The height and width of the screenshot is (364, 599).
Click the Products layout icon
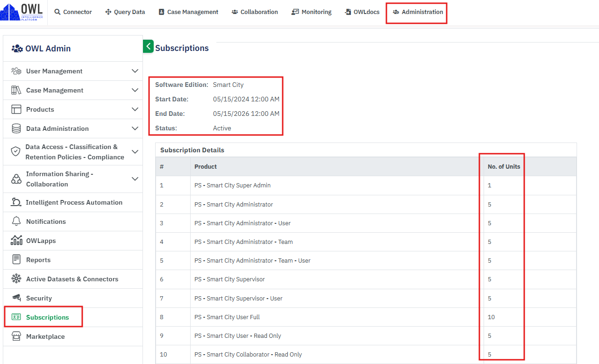click(x=16, y=109)
